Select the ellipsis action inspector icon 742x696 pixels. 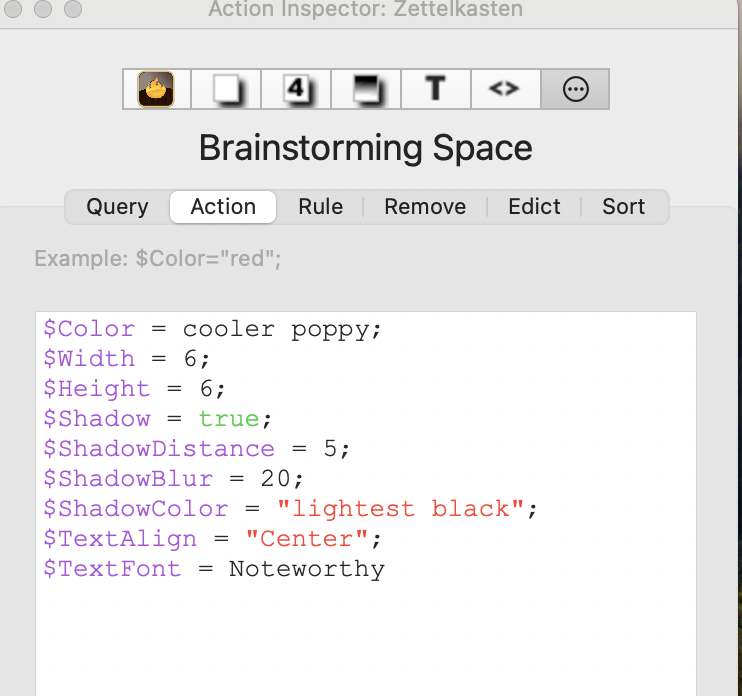tap(575, 89)
